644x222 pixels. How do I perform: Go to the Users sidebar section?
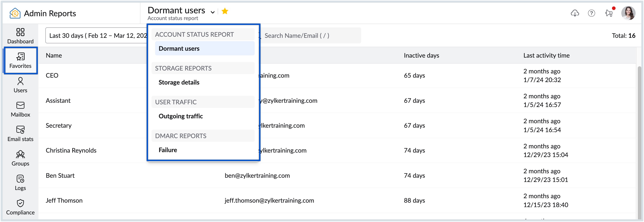tap(20, 85)
